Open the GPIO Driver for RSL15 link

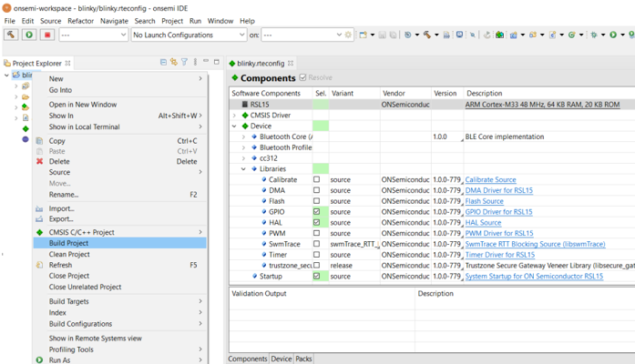coord(498,211)
